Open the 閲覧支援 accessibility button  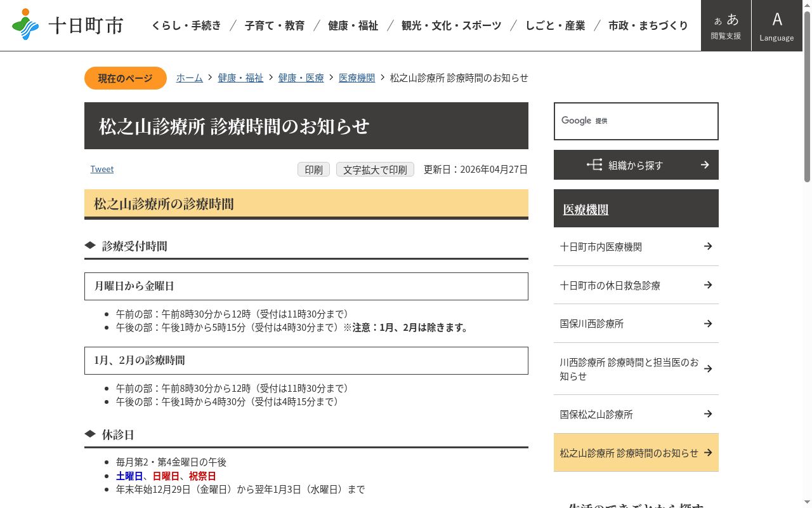coord(726,25)
